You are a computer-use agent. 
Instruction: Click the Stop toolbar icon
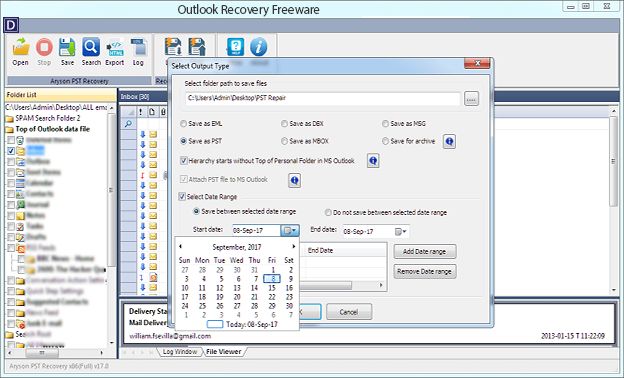pos(44,52)
